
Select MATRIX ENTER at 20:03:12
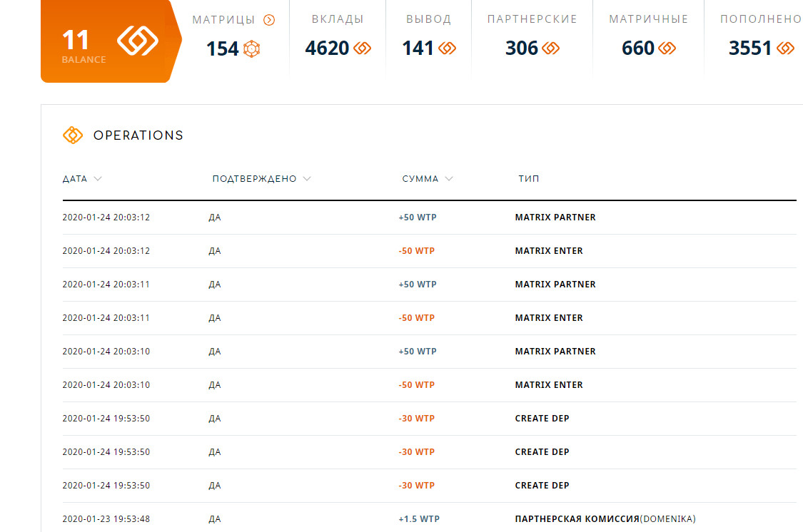coord(549,251)
